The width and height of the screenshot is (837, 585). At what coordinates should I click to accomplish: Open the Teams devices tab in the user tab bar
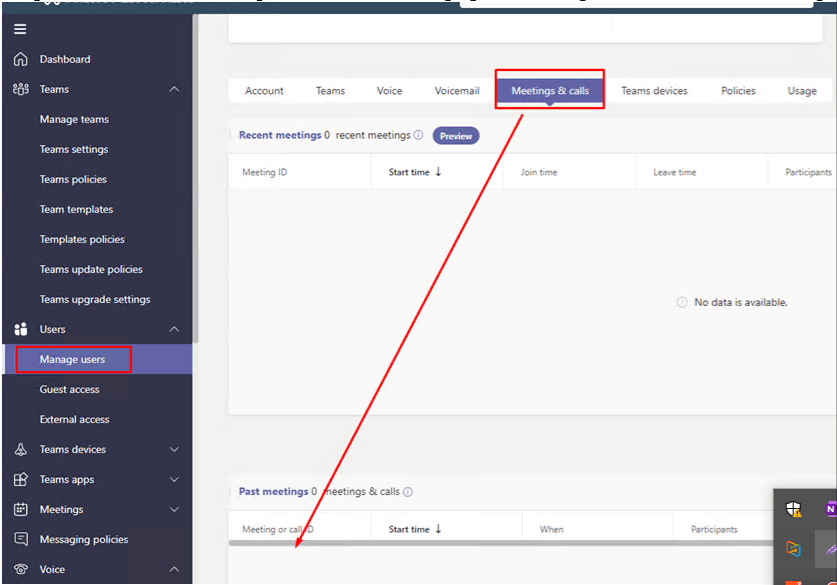coord(654,91)
